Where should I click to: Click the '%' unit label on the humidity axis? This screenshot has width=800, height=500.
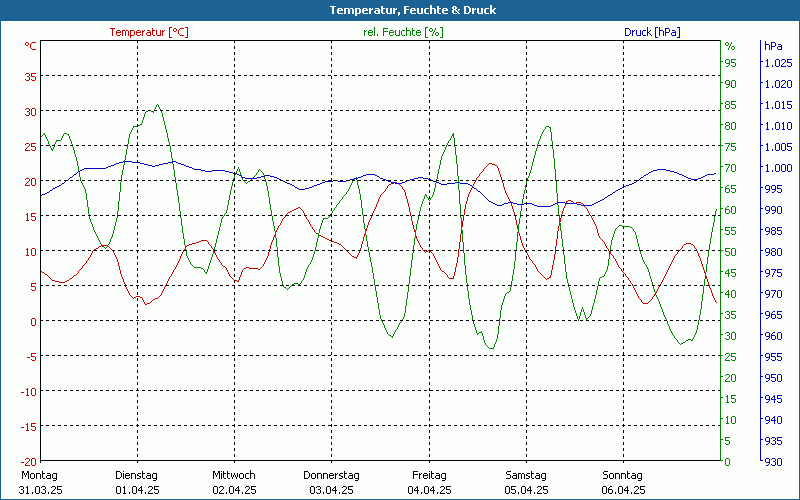[x=730, y=46]
